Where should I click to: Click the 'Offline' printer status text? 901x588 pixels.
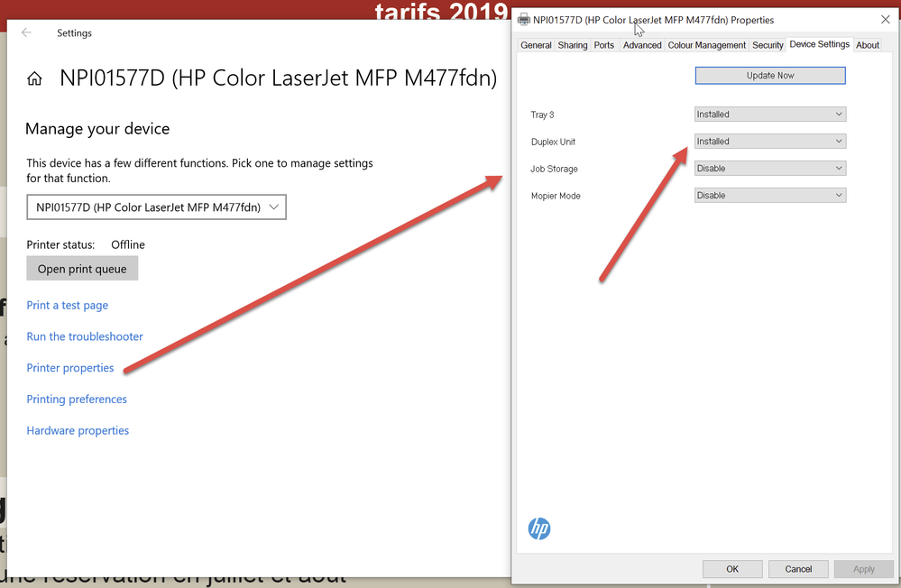127,244
